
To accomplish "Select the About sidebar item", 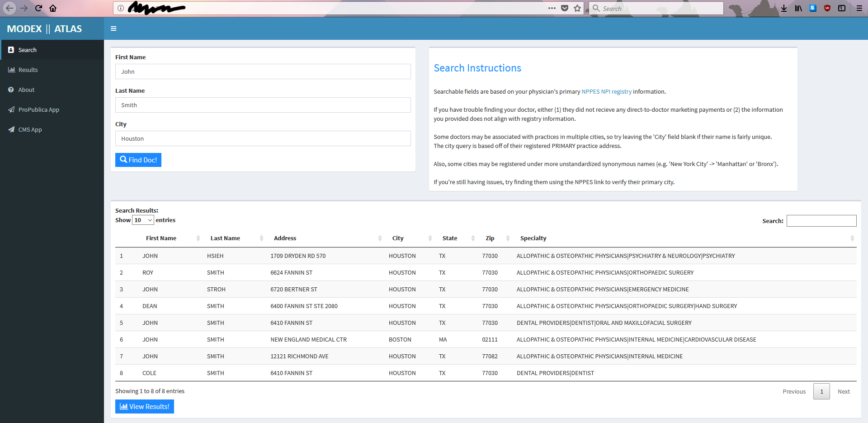I will click(x=26, y=90).
